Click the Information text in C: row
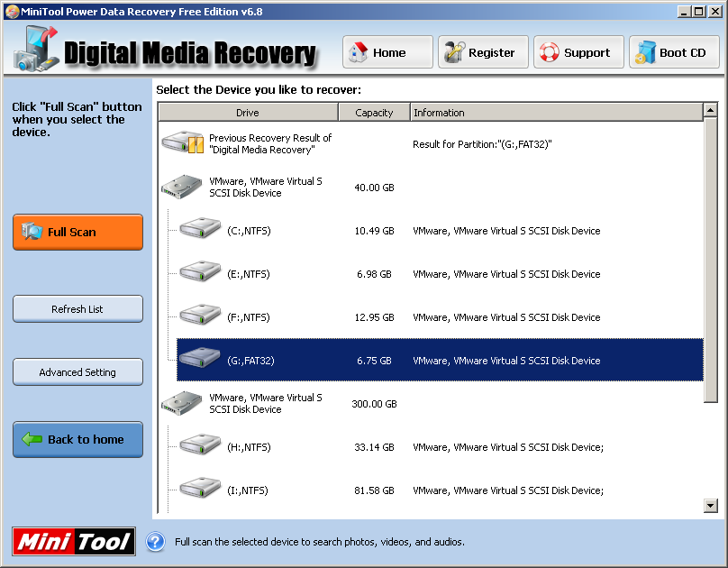The width and height of the screenshot is (728, 568). tap(506, 231)
